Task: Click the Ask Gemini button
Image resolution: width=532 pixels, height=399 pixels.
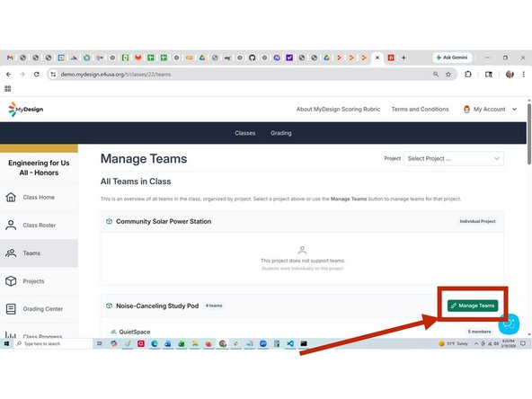Action: [452, 58]
